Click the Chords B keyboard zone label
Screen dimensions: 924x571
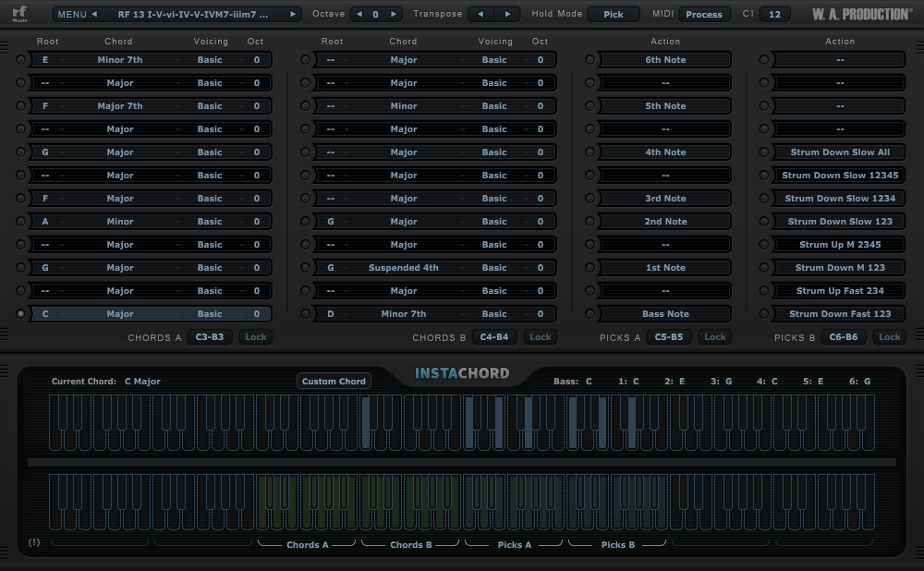[x=411, y=545]
